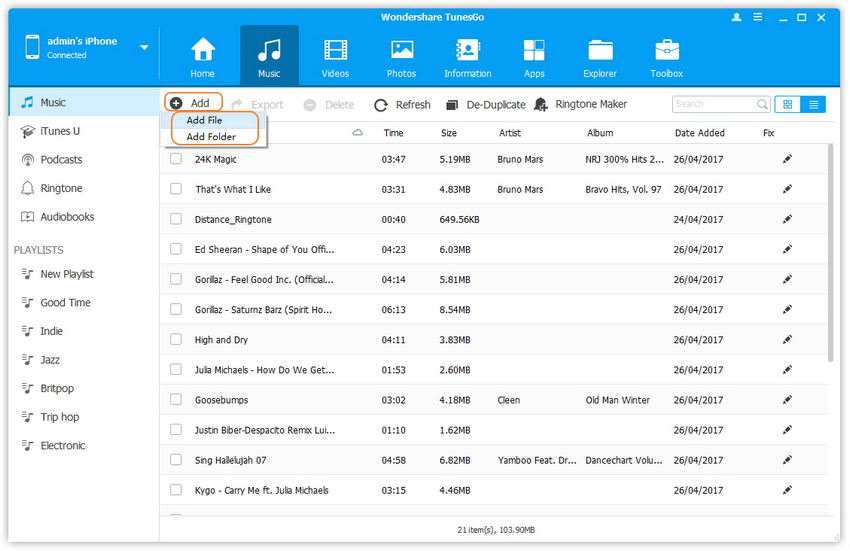850x551 pixels.
Task: Switch to grid view layout
Action: (x=788, y=104)
